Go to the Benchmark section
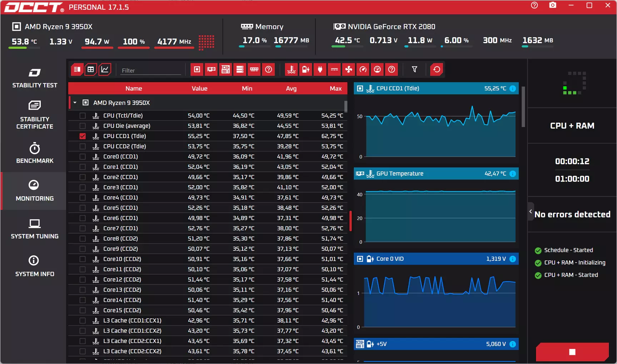Screen dimensions: 617x364 (x=35, y=153)
